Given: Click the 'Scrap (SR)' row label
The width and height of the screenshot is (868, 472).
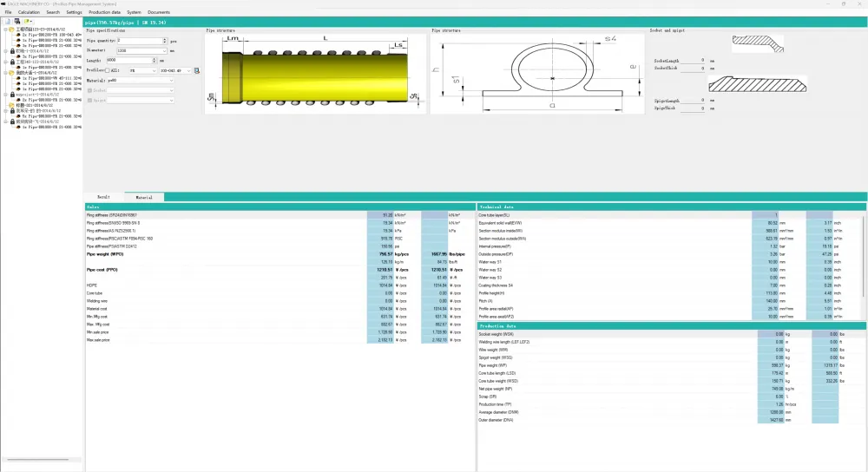Looking at the screenshot, I should pos(488,397).
